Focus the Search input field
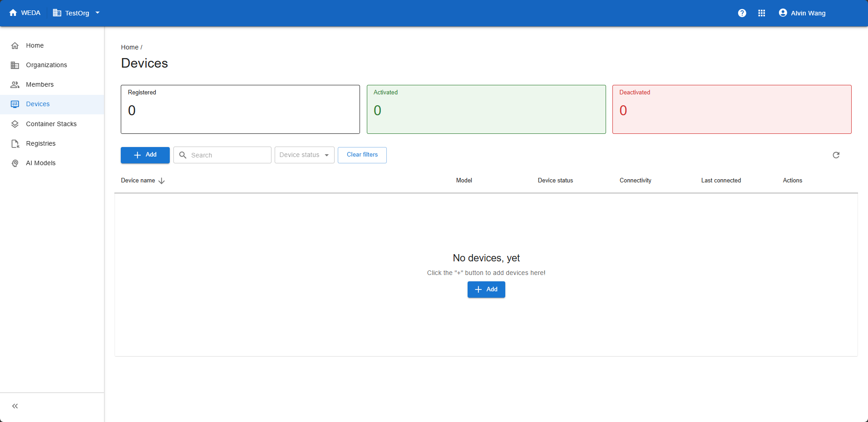The height and width of the screenshot is (422, 868). [222, 155]
